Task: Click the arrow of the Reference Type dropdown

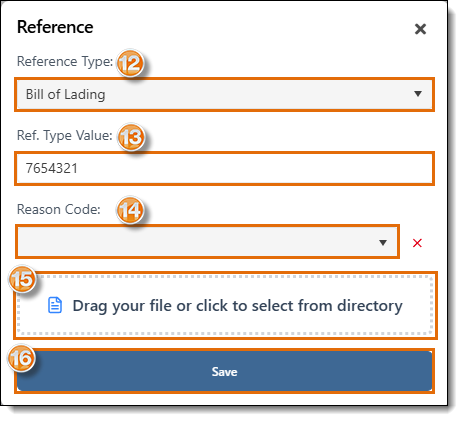Action: 418,94
